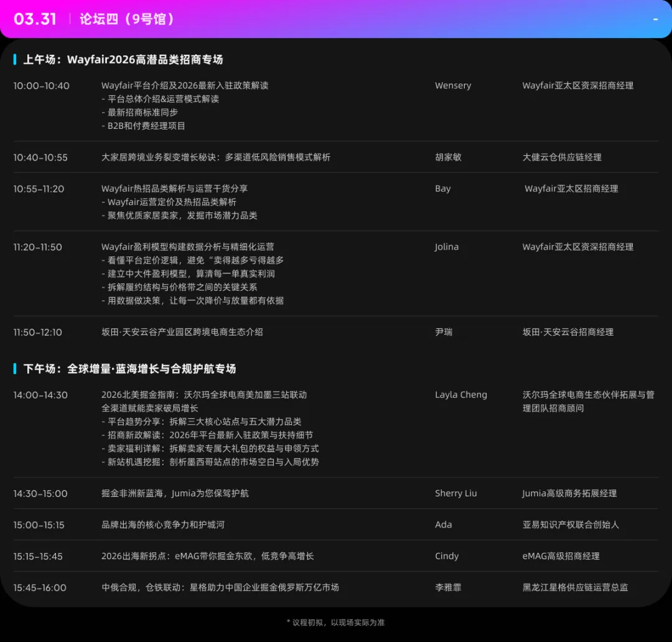The image size is (672, 642).
Task: Click the 03.31 date in header
Action: (35, 19)
